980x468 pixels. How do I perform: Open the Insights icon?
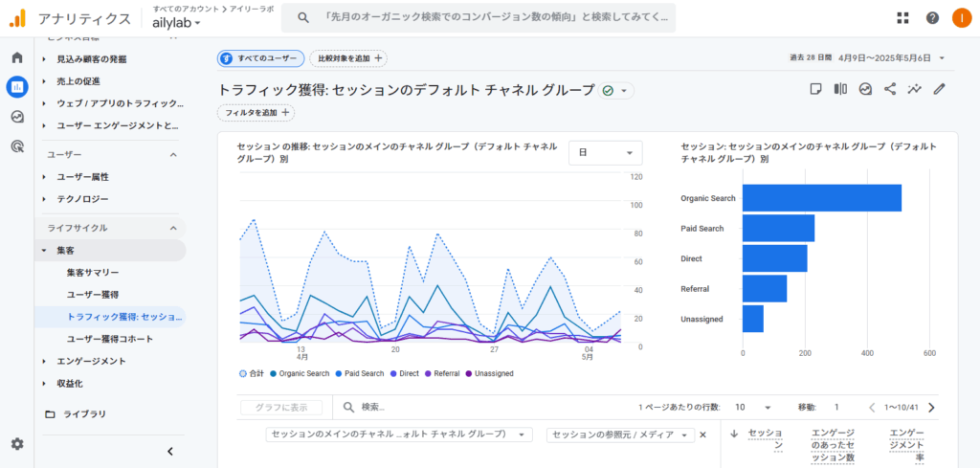click(865, 89)
